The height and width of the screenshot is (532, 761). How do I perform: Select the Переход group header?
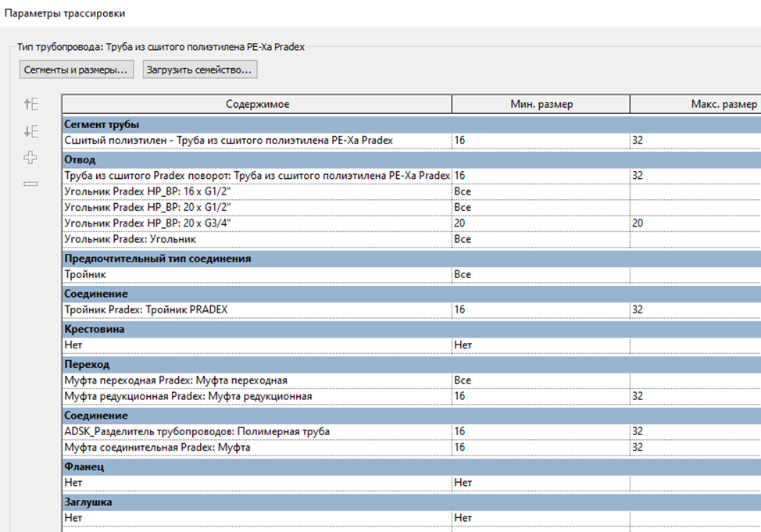[412, 365]
